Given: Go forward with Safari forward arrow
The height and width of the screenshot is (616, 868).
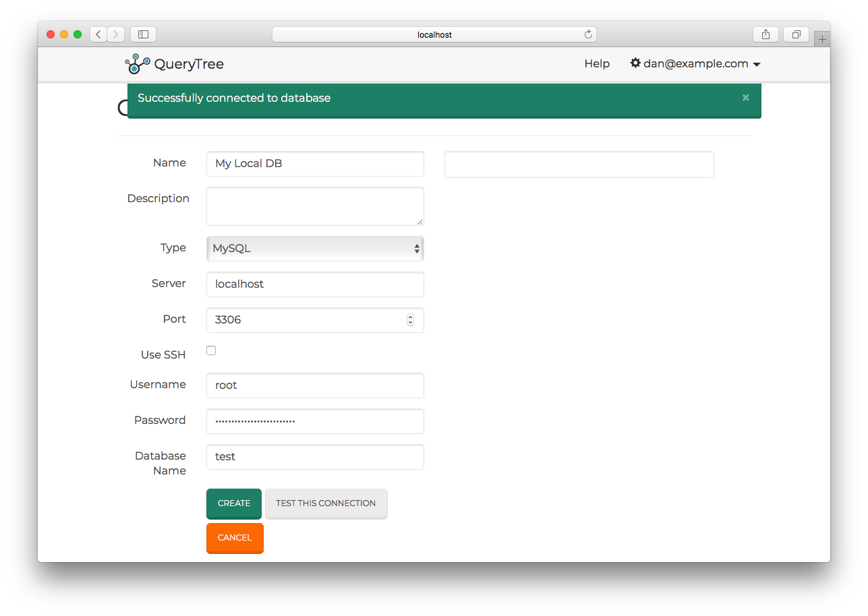Looking at the screenshot, I should [116, 34].
